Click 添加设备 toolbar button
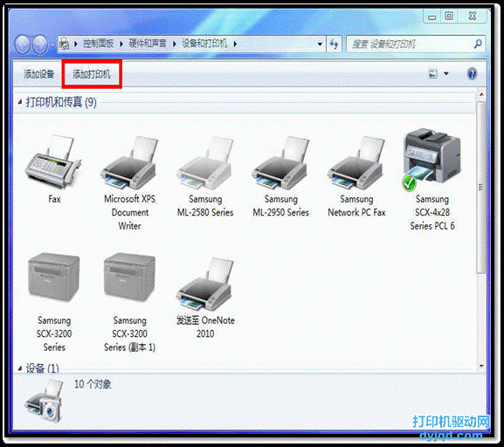The height and width of the screenshot is (447, 504). pos(39,74)
